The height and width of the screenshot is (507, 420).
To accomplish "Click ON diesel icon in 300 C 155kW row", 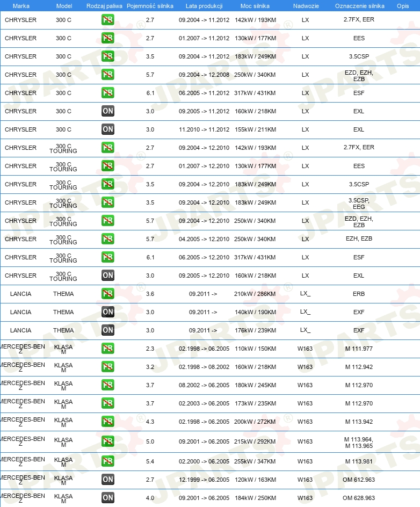I will point(107,129).
